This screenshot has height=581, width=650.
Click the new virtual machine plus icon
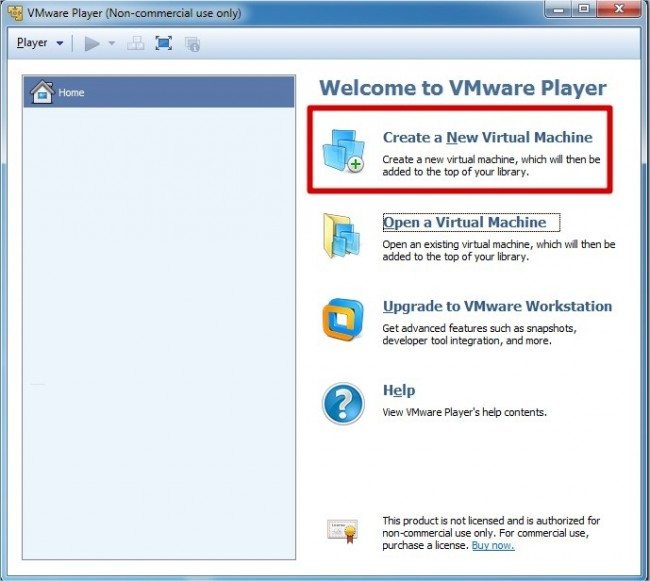344,151
